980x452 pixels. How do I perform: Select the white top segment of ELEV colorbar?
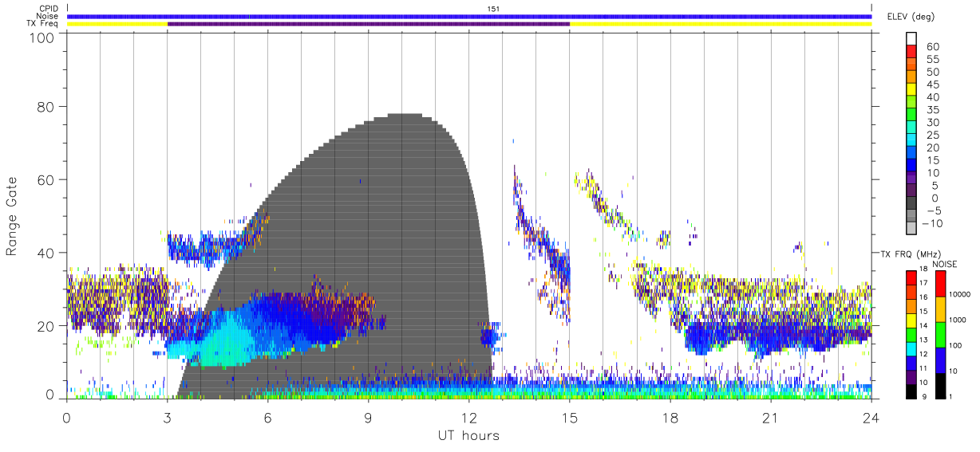coord(911,39)
